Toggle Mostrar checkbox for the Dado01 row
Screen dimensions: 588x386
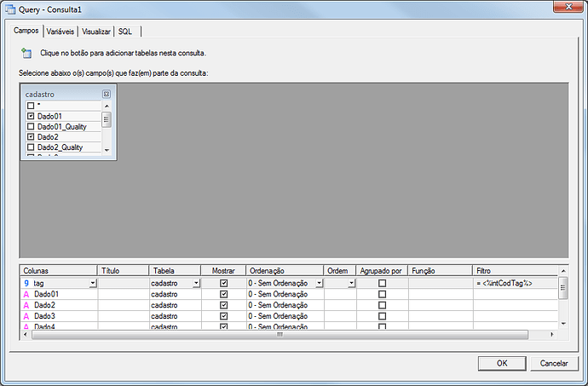224,295
